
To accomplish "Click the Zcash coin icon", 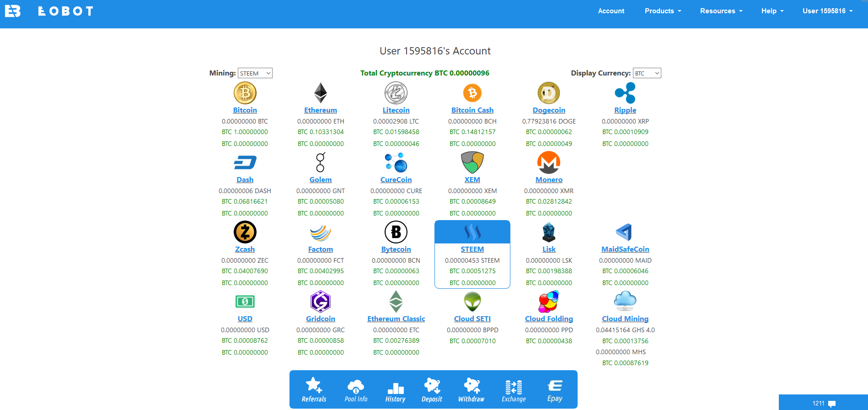I will 245,232.
